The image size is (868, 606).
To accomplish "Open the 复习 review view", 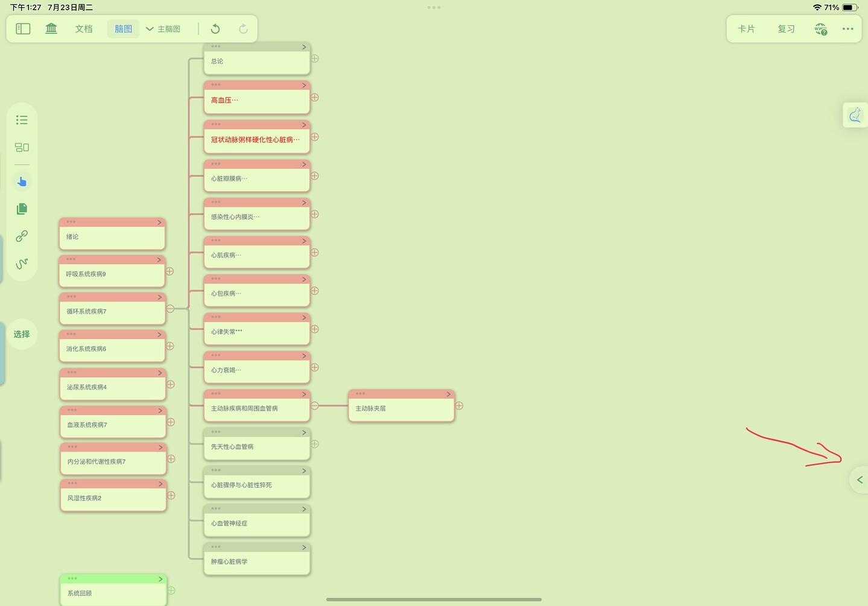I will click(x=786, y=29).
